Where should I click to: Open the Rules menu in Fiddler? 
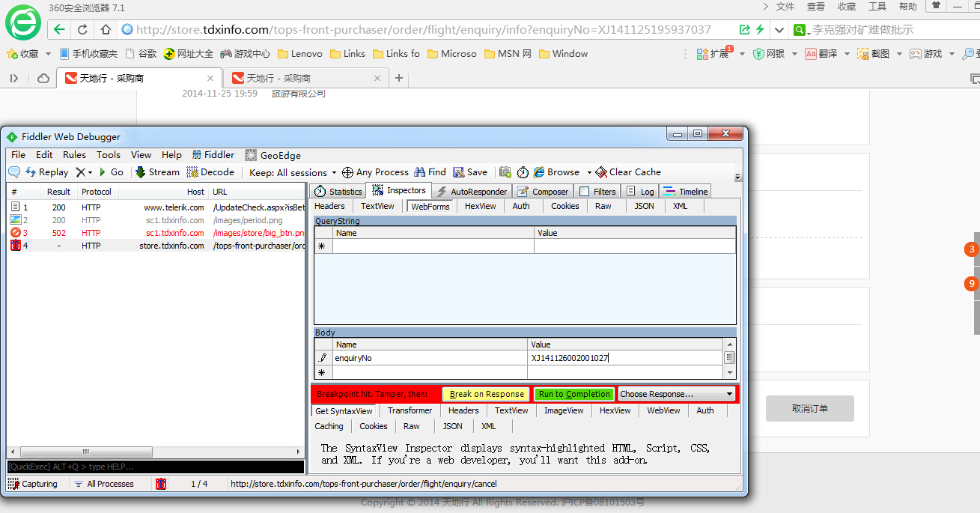pos(74,155)
